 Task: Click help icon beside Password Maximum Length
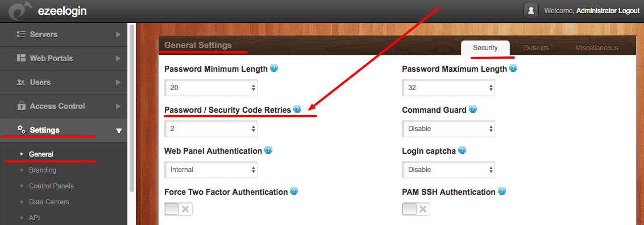(513, 68)
